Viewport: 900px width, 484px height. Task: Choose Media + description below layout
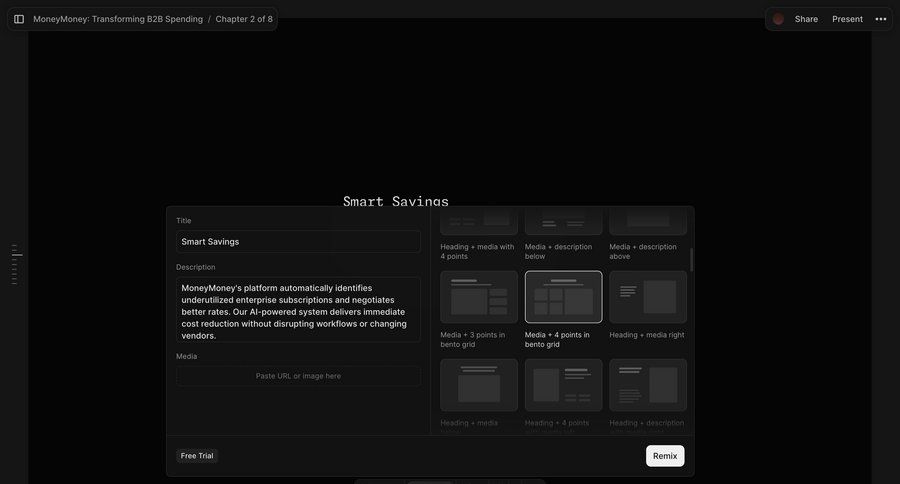tap(563, 221)
